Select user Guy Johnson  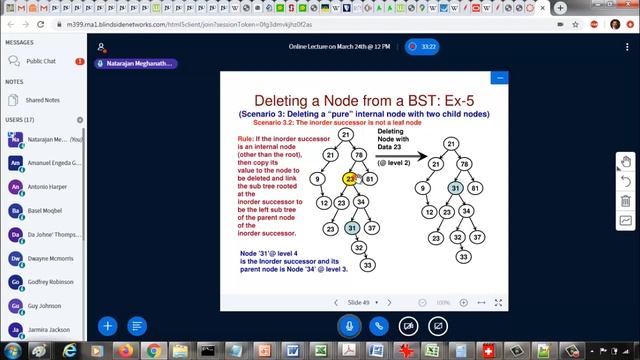click(x=44, y=306)
